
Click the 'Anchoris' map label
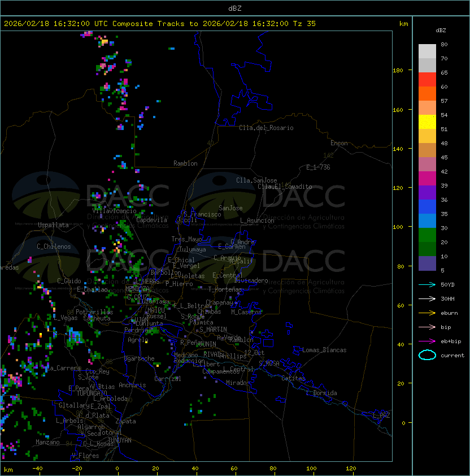coord(132,385)
